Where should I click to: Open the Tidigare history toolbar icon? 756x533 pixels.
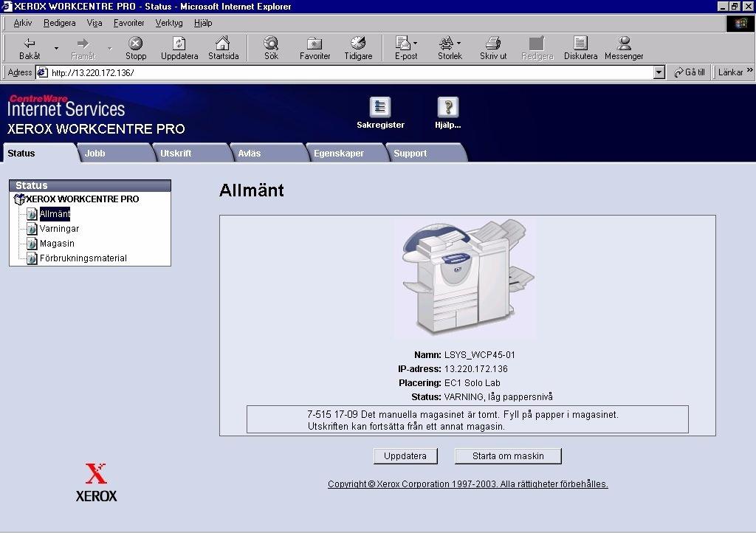point(358,44)
